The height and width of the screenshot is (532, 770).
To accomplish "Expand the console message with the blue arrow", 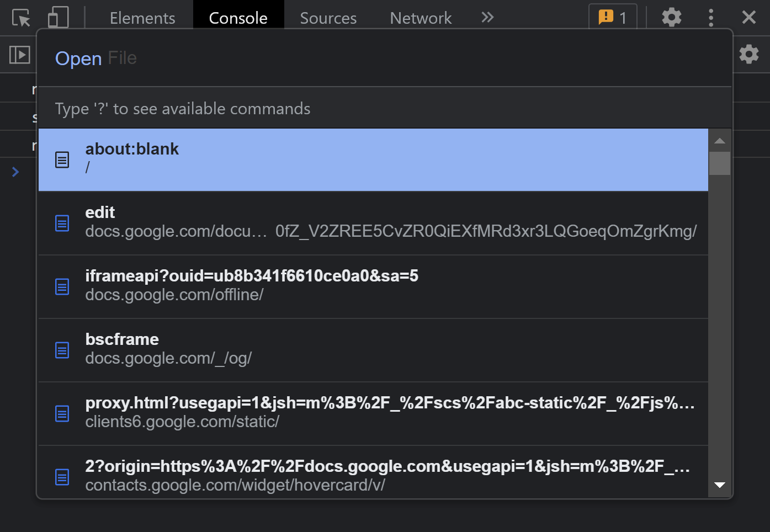I will pos(15,172).
